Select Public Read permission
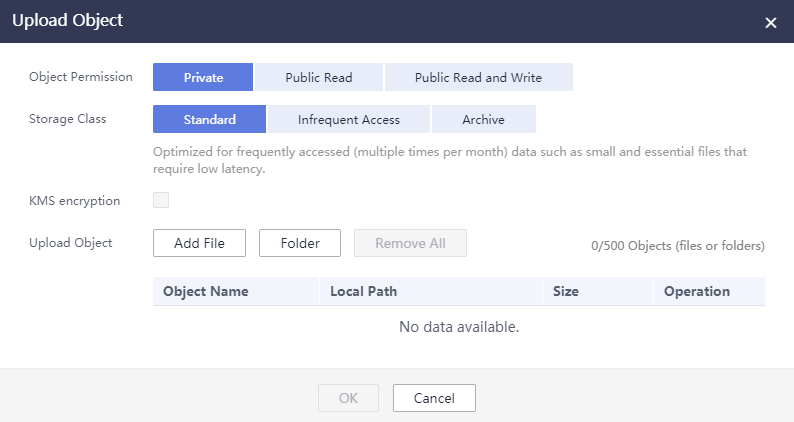 [x=319, y=77]
